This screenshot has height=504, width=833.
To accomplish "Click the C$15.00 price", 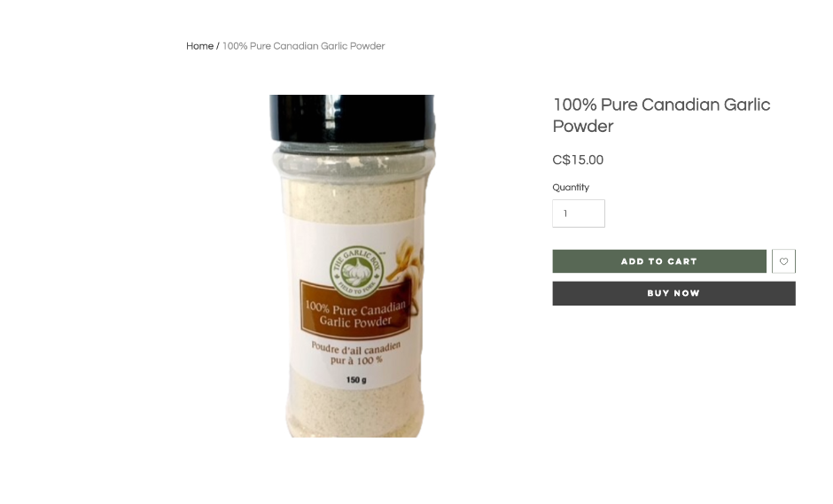I will coord(578,159).
